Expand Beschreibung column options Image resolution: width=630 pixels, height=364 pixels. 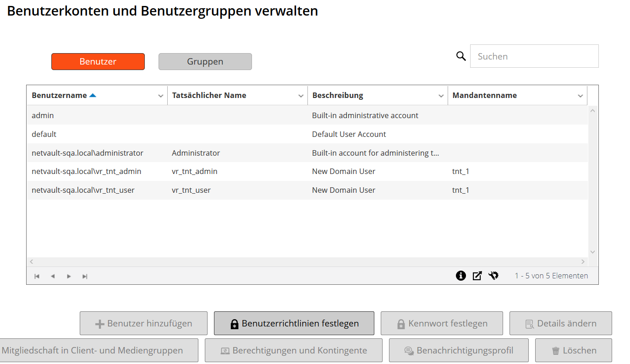pyautogui.click(x=441, y=96)
